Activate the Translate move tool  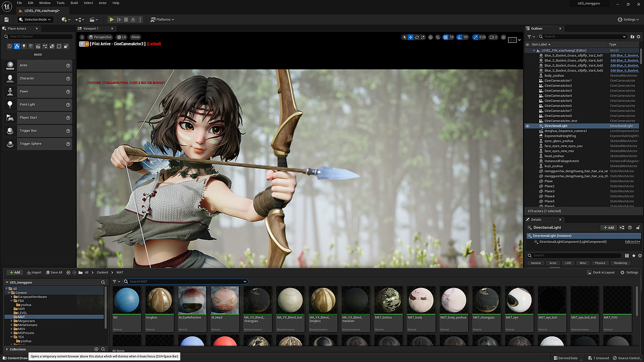point(411,37)
